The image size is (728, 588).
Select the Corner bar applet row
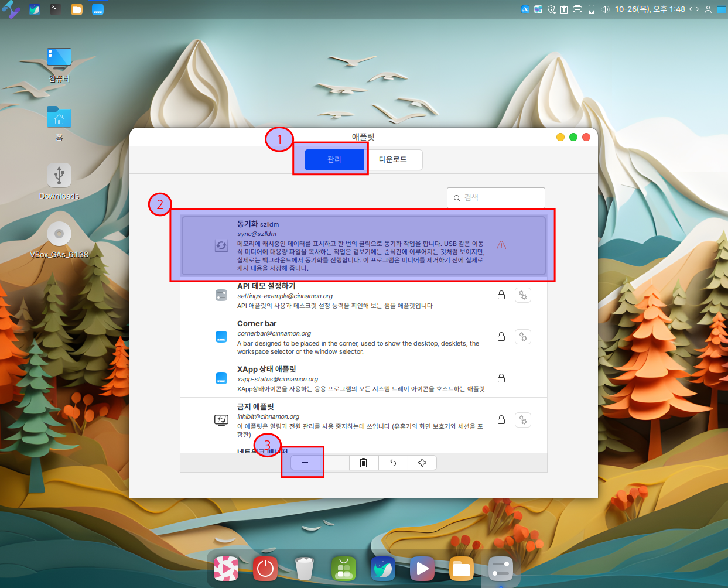pos(351,337)
